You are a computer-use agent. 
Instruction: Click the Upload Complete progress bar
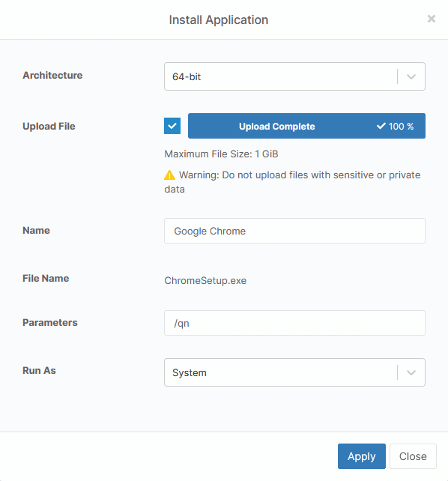point(307,126)
